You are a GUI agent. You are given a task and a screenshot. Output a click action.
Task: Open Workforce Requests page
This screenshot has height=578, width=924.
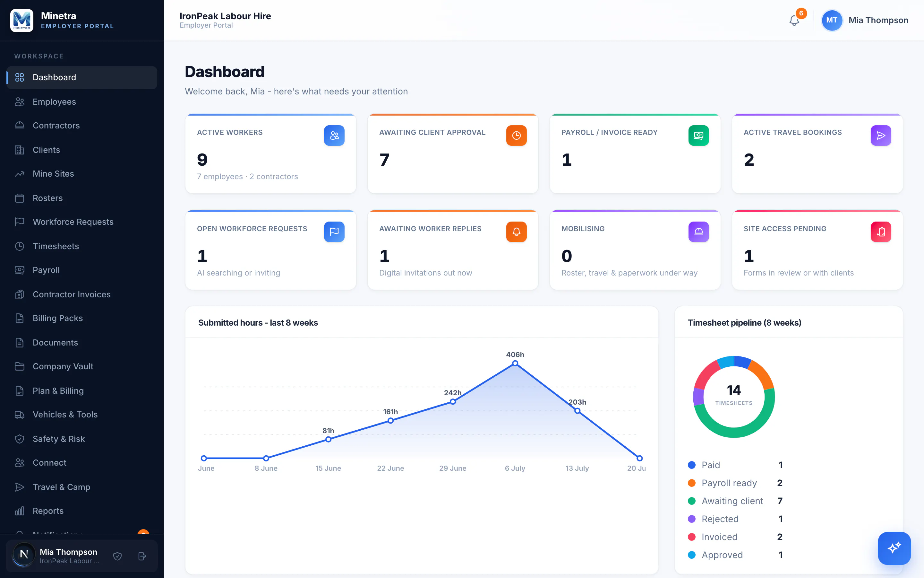tap(82, 222)
